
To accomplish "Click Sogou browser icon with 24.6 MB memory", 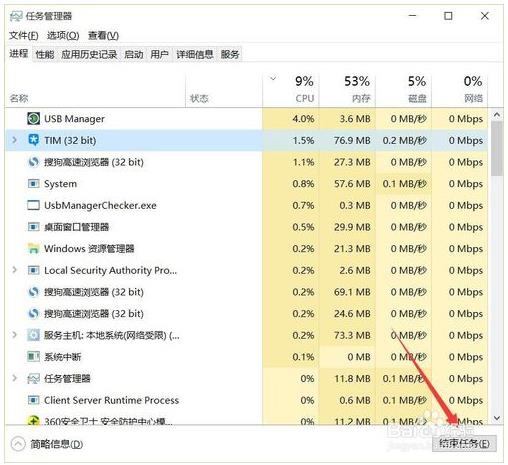I will [x=33, y=314].
